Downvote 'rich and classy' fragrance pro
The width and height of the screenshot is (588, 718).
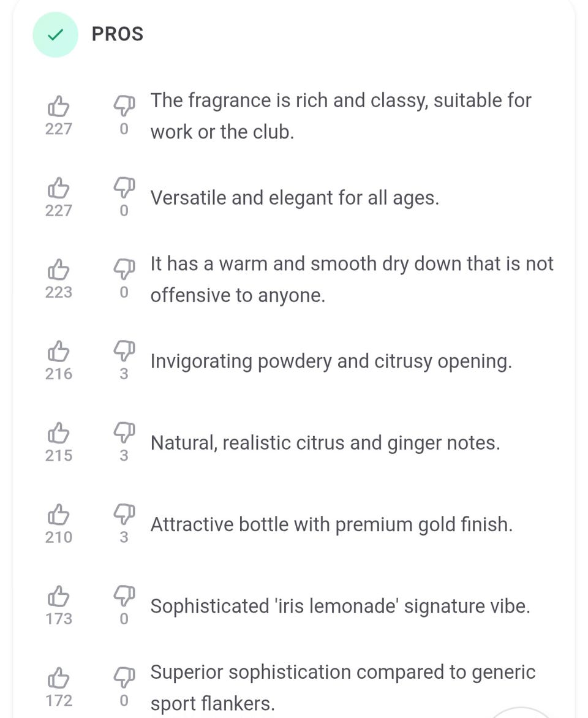pos(124,106)
